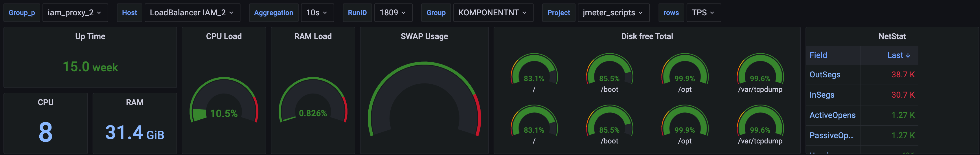
Task: Open the NetStat panel title
Action: (892, 36)
